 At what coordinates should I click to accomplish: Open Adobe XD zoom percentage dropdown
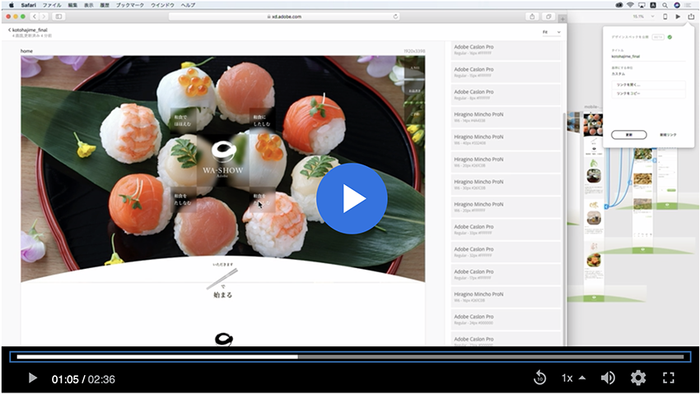[643, 17]
